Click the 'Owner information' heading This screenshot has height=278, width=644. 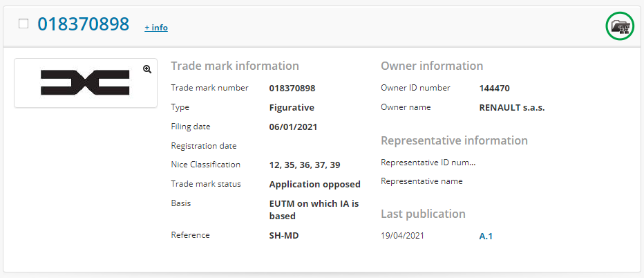[x=432, y=66]
